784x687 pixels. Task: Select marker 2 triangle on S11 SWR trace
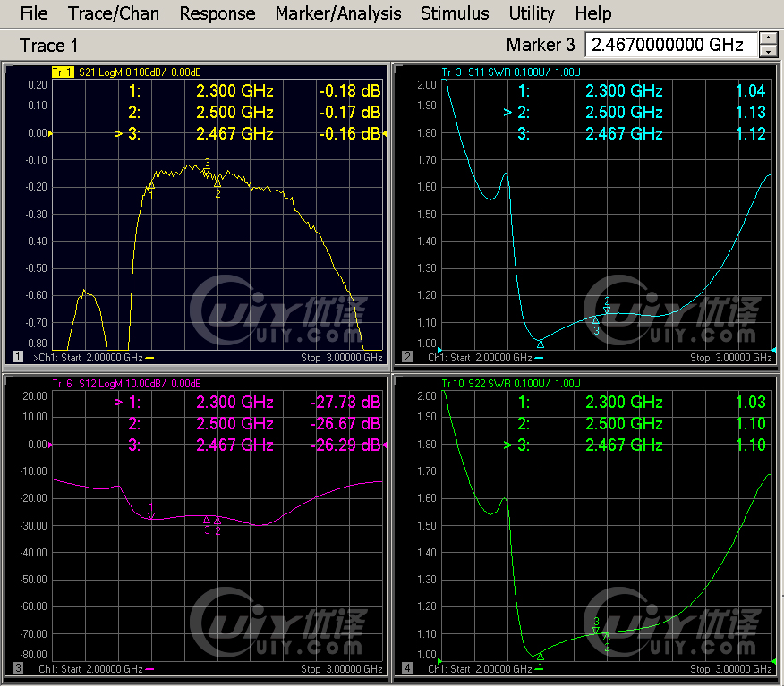(607, 310)
